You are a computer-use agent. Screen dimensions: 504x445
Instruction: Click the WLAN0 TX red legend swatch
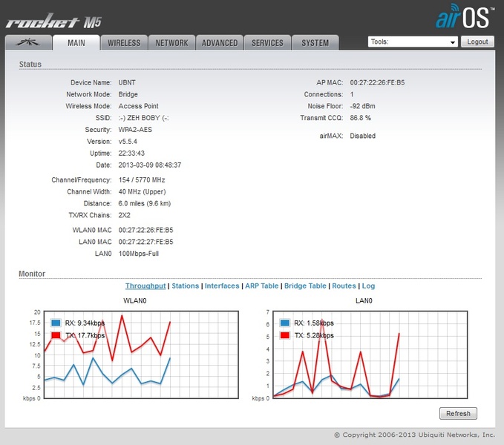(x=56, y=335)
